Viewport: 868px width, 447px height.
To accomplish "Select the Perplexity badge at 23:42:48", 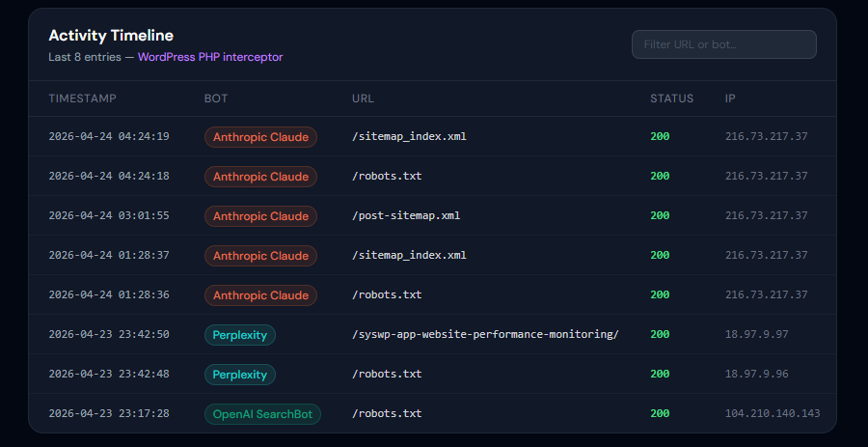I will [x=240, y=375].
